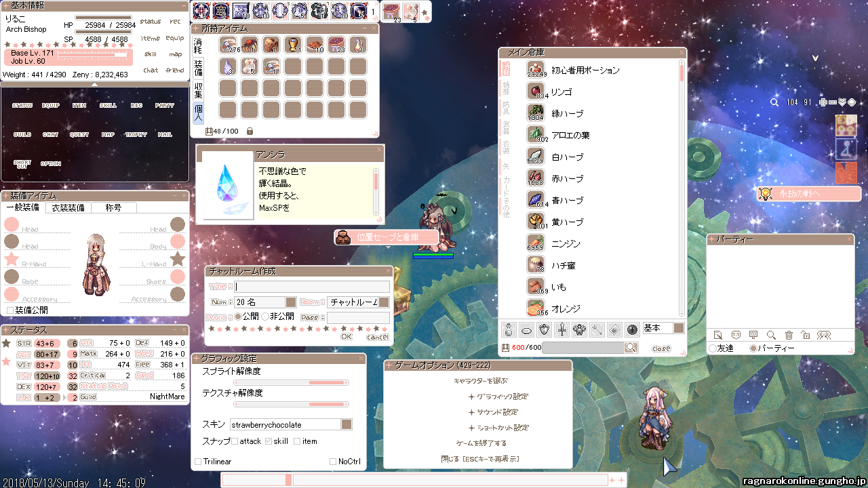
Task: Toggle the NoCtrl checkbox
Action: tap(333, 462)
